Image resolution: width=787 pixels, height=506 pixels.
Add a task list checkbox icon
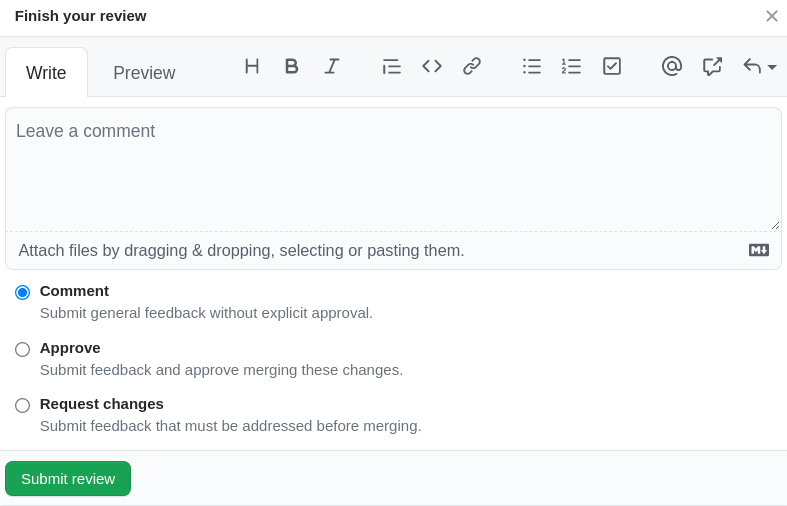coord(612,66)
